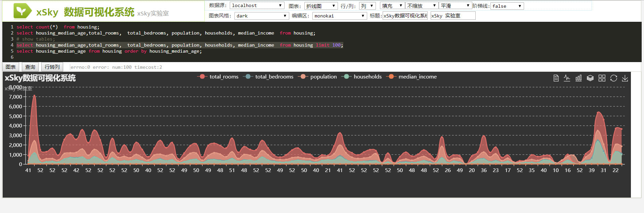Click the status field showing errno:0 error:
644x213 pixels.
(x=116, y=67)
